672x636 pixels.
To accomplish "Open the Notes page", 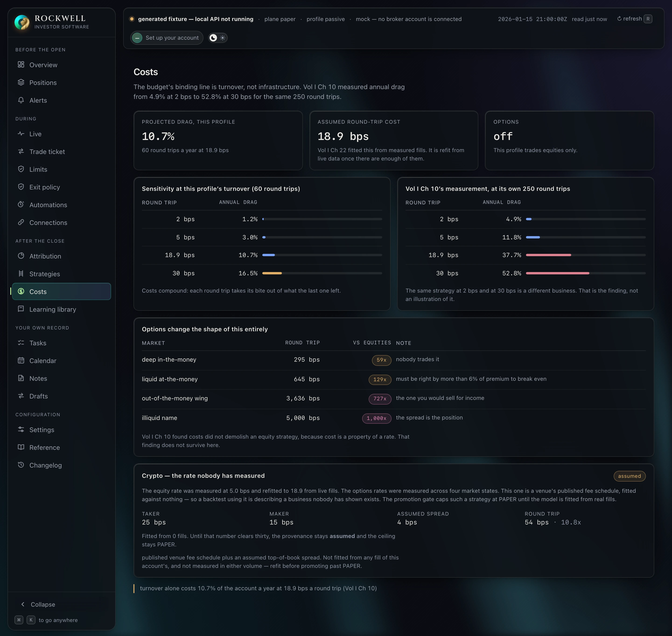I will (61, 378).
